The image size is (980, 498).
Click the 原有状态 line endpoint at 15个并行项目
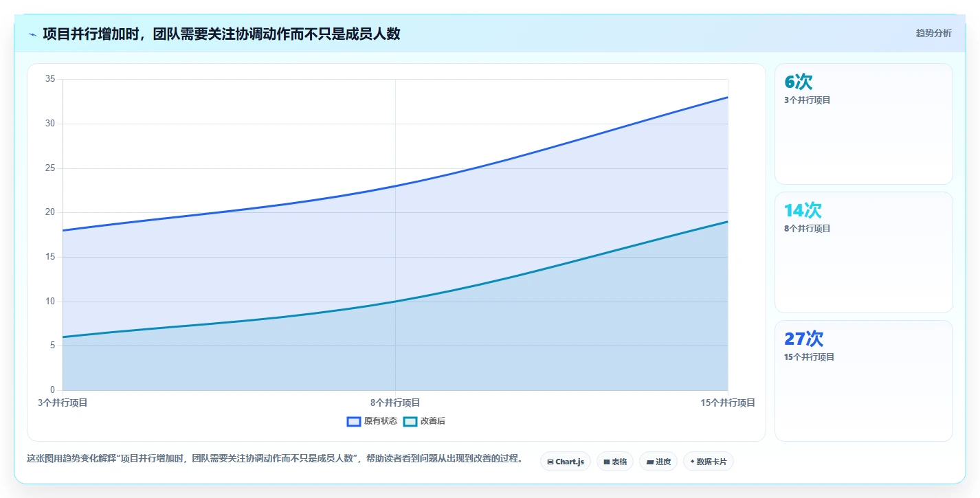pos(728,97)
